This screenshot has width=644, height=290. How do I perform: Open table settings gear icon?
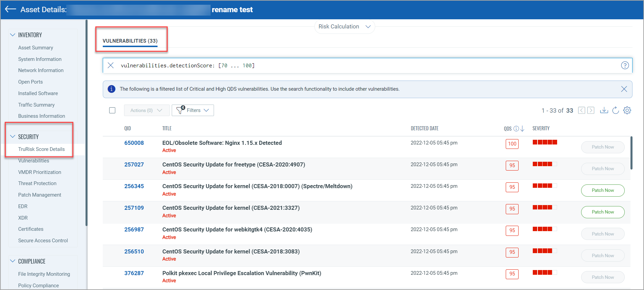627,110
